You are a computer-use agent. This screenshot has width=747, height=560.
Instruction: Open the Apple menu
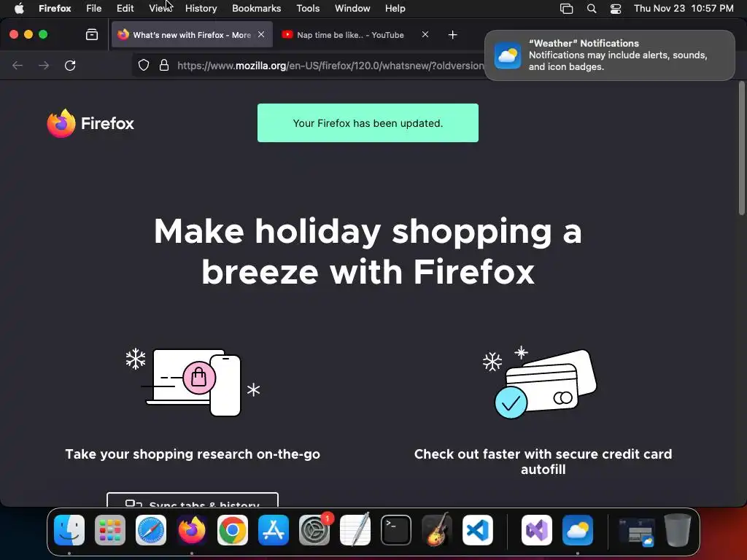pyautogui.click(x=19, y=8)
